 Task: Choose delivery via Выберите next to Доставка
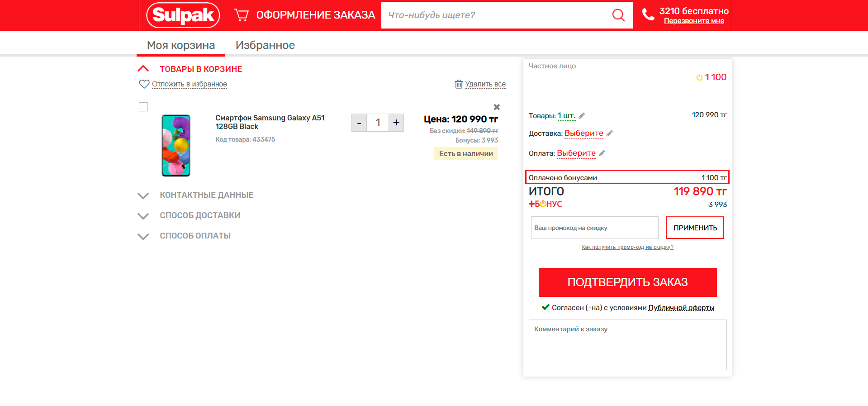click(584, 134)
